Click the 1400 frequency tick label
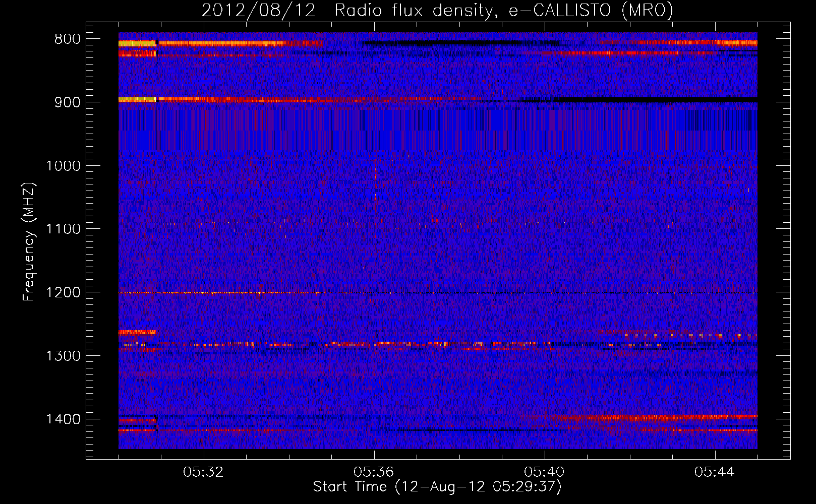This screenshot has height=504, width=816. [x=63, y=419]
